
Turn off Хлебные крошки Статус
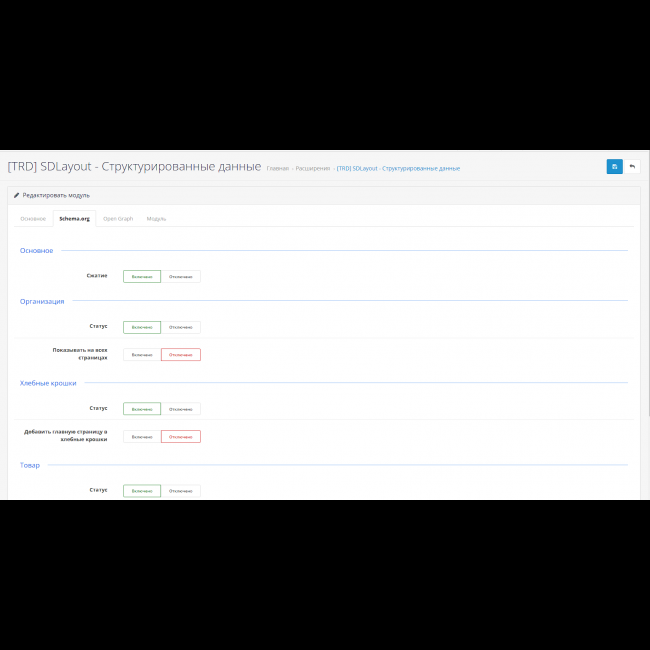click(x=180, y=409)
